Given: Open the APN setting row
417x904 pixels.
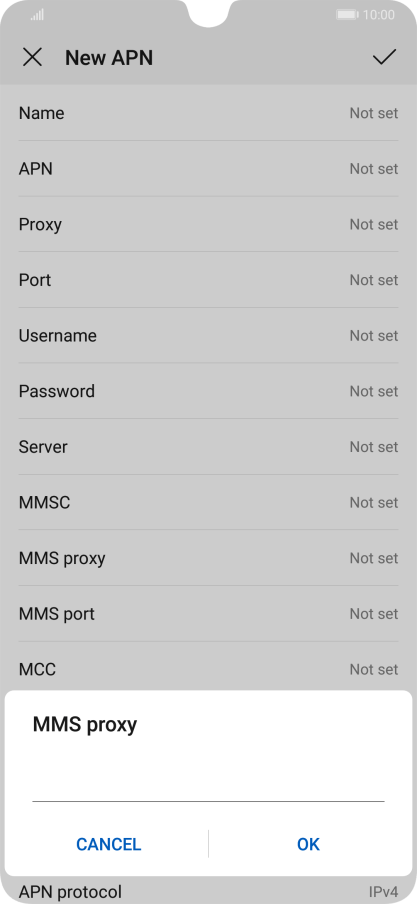Looking at the screenshot, I should pos(208,169).
